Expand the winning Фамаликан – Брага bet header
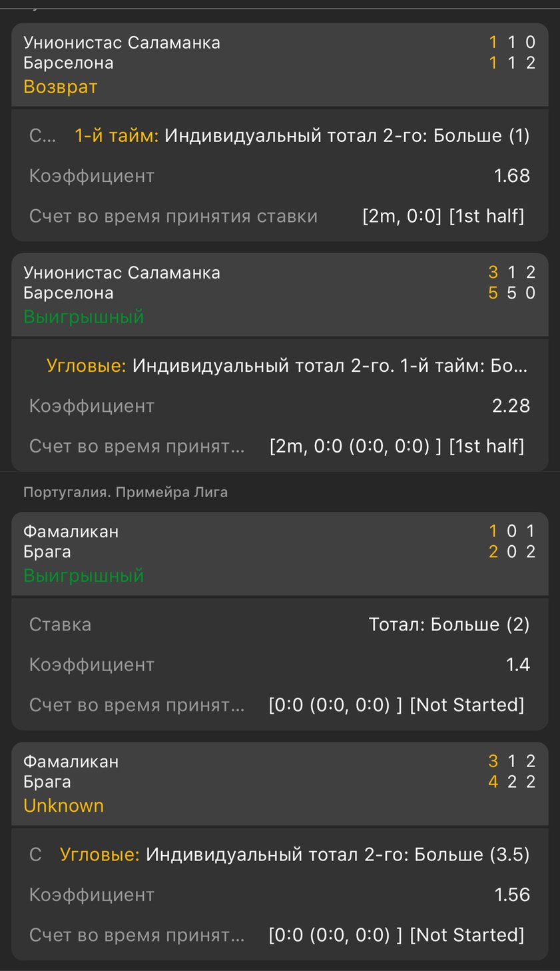560x971 pixels. tap(280, 553)
